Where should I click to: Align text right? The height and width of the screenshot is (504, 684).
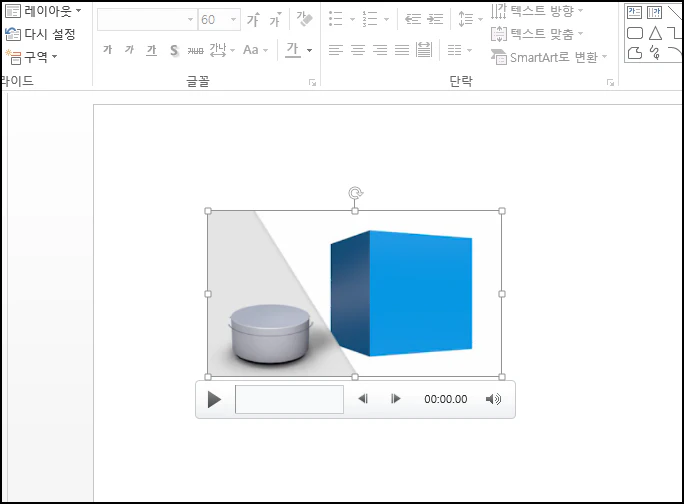click(x=380, y=50)
